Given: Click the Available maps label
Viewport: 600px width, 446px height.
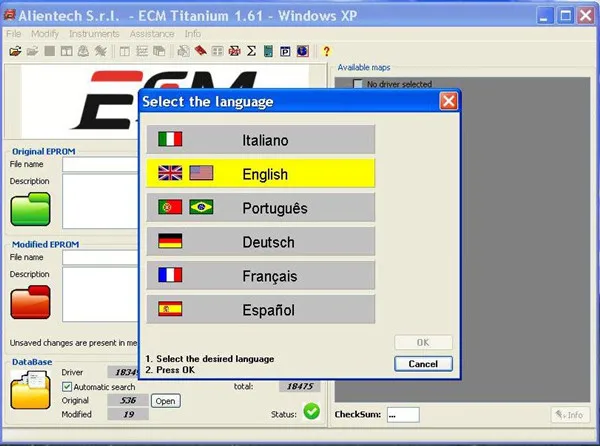Looking at the screenshot, I should (364, 67).
